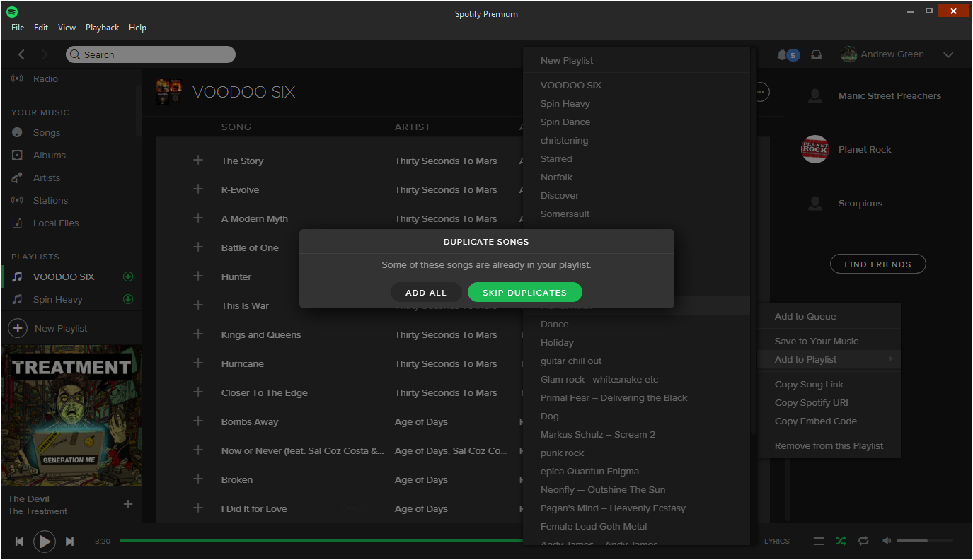Open Planet Rock in the friends list
973x560 pixels.
click(x=865, y=150)
